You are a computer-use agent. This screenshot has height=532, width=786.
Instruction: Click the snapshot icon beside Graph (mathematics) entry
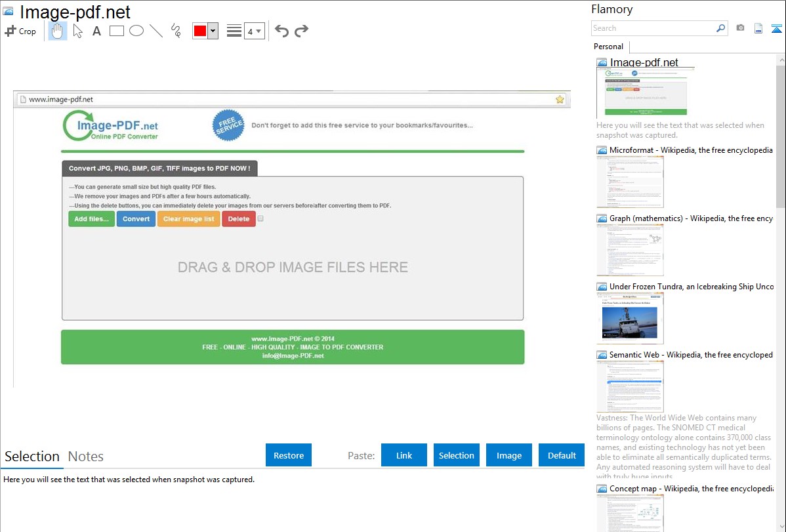click(602, 218)
